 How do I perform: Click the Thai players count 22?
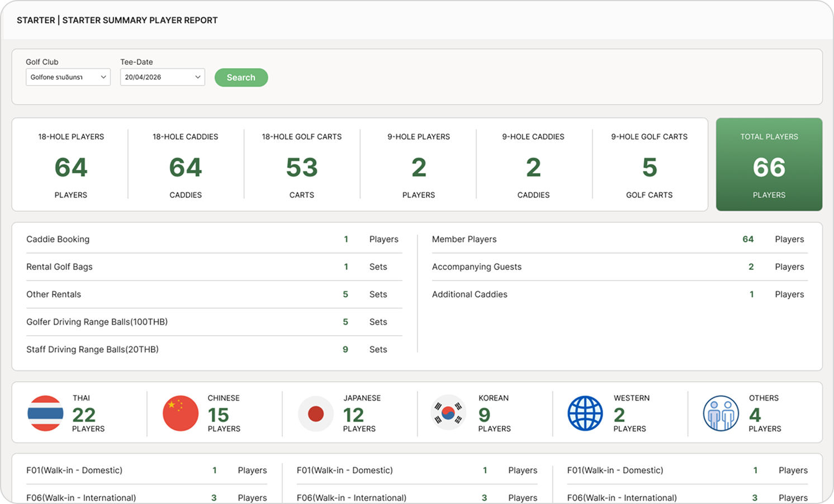point(84,415)
